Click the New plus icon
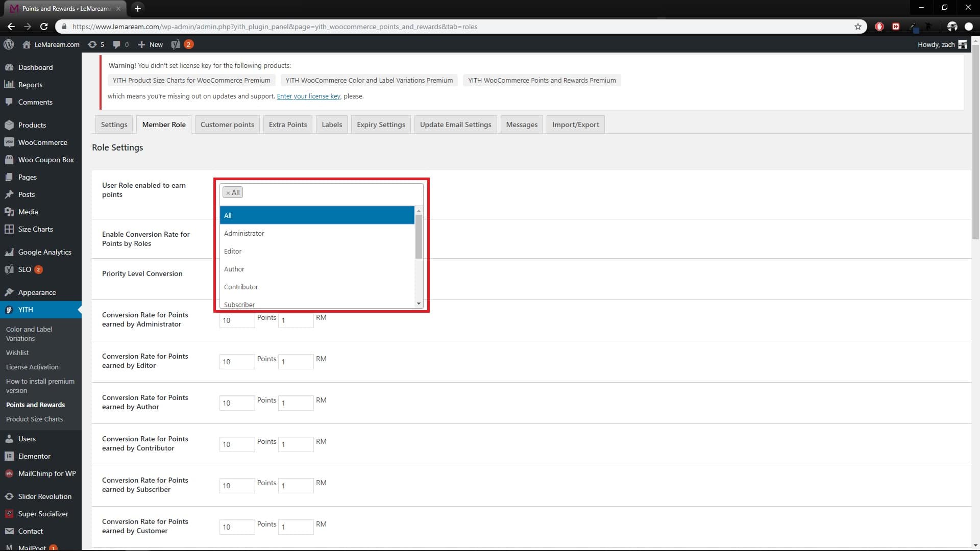 coord(142,44)
